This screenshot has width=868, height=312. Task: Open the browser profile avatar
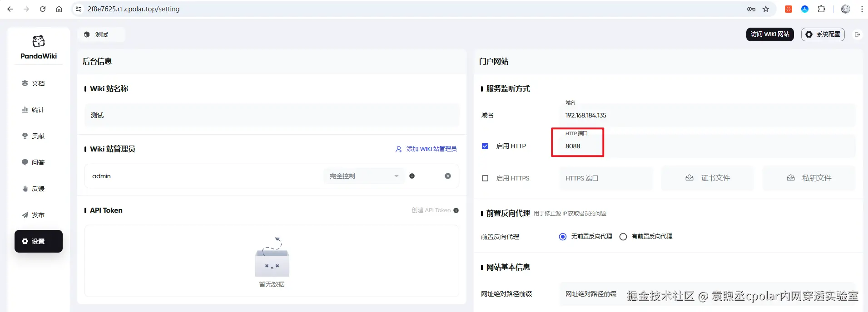pos(846,9)
